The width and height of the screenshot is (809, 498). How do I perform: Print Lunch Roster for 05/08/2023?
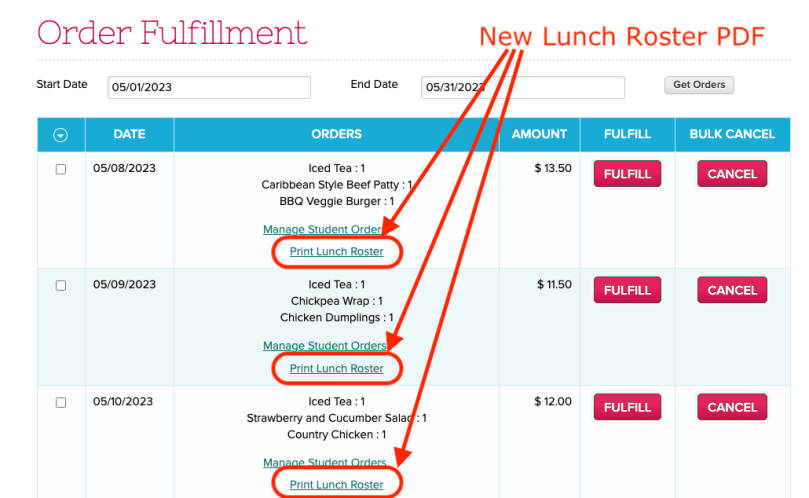[336, 252]
